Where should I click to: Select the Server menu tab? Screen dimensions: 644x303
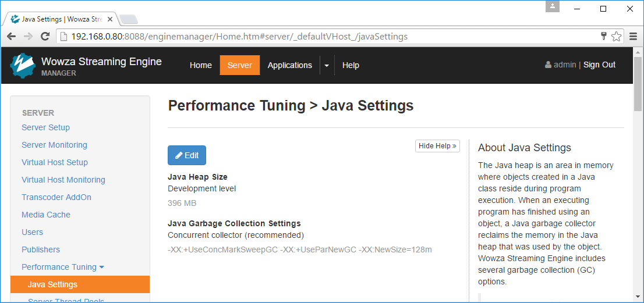pyautogui.click(x=240, y=65)
